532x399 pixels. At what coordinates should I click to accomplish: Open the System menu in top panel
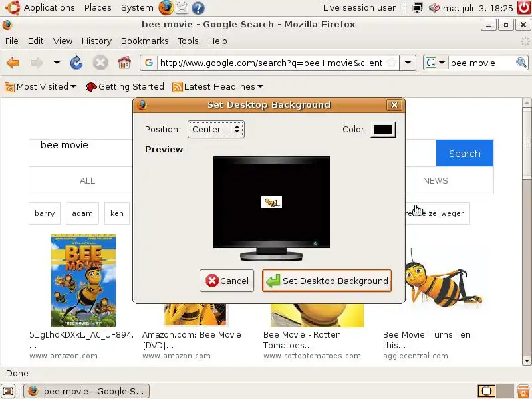click(137, 8)
